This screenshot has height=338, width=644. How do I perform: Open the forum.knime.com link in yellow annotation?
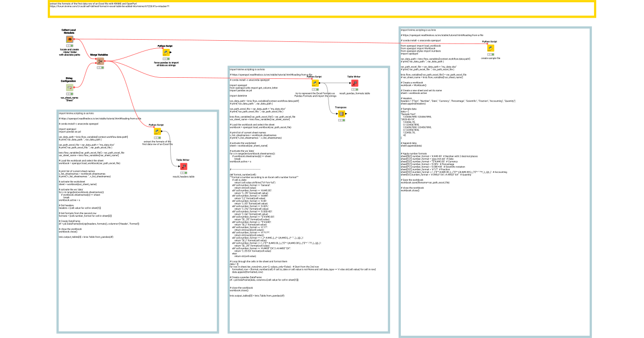click(x=108, y=6)
